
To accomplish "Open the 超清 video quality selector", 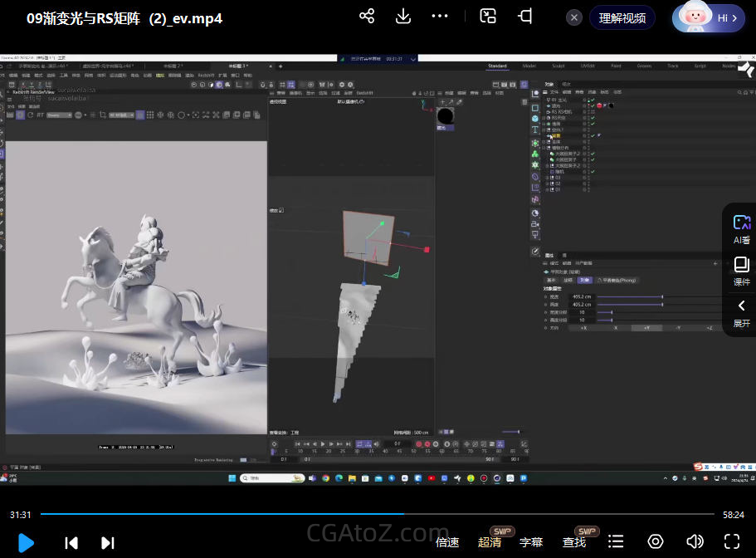I will (490, 542).
